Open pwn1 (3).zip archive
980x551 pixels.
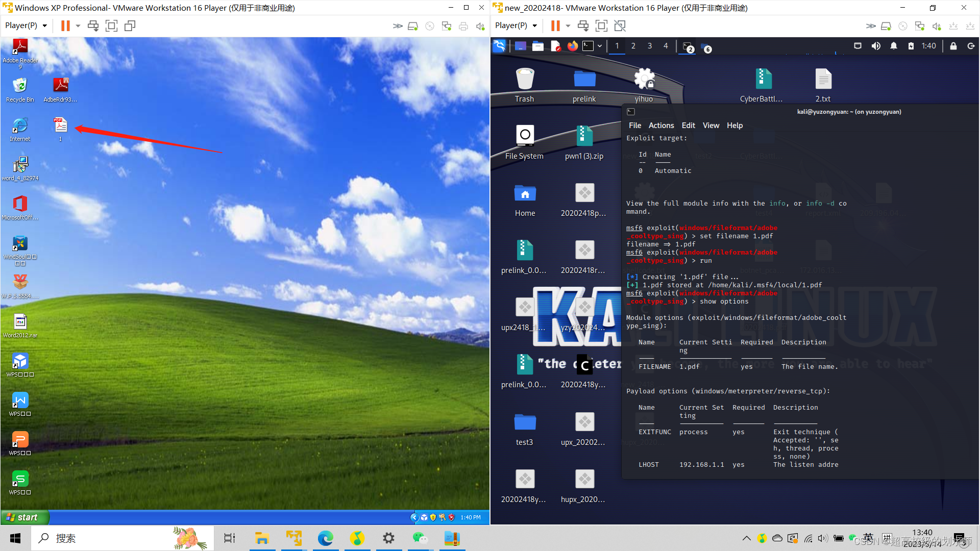584,142
